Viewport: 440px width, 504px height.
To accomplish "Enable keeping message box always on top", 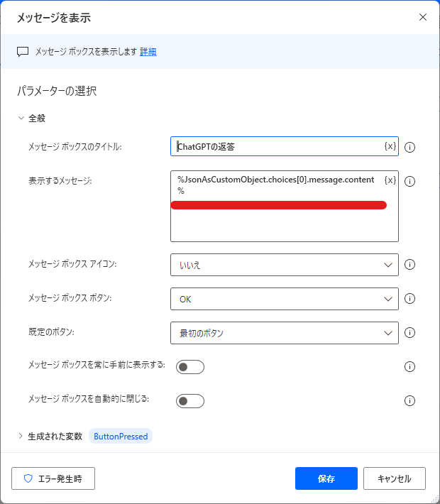I will [x=190, y=367].
